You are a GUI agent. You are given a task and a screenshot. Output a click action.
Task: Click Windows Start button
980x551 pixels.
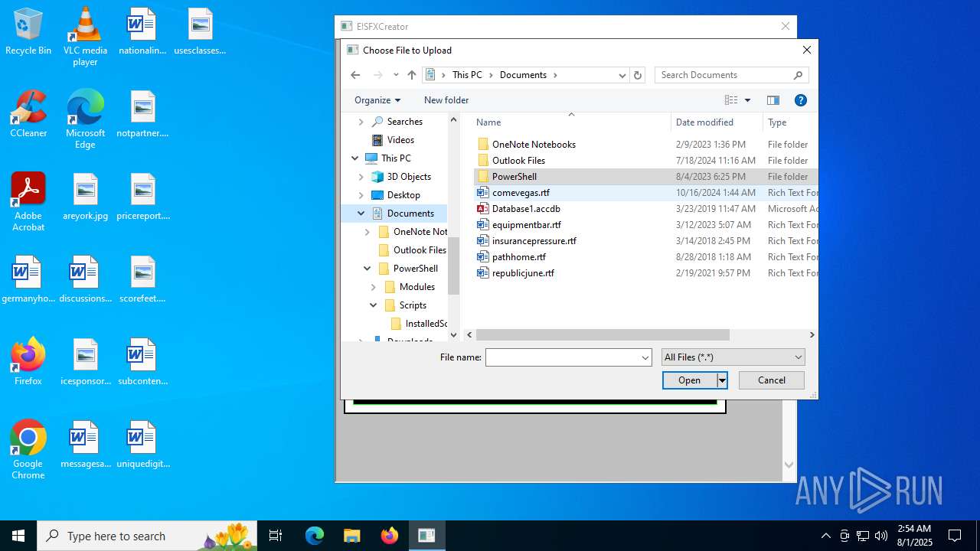pos(18,536)
